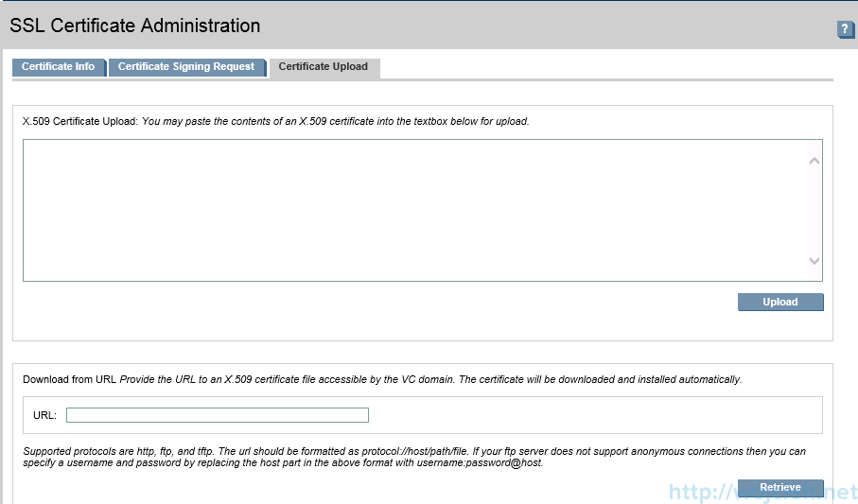Viewport: 858px width, 504px height.
Task: Click the certificate textbox scrollbar track
Action: coord(814,210)
